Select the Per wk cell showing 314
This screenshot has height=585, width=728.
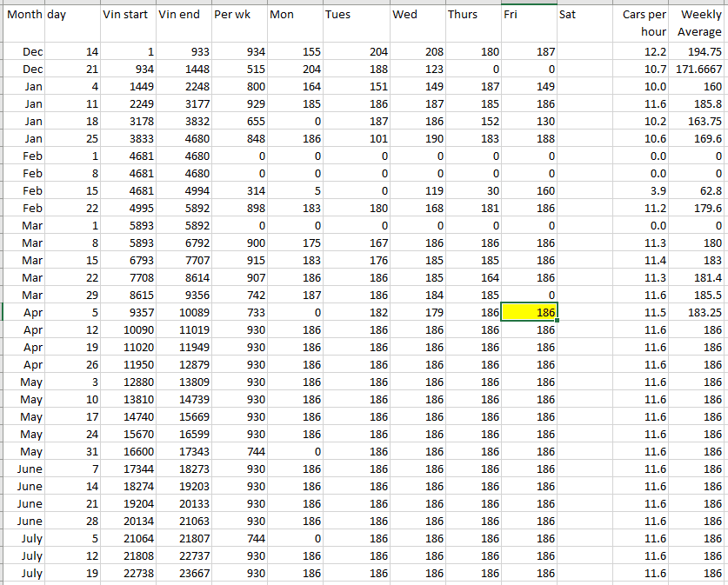point(237,191)
